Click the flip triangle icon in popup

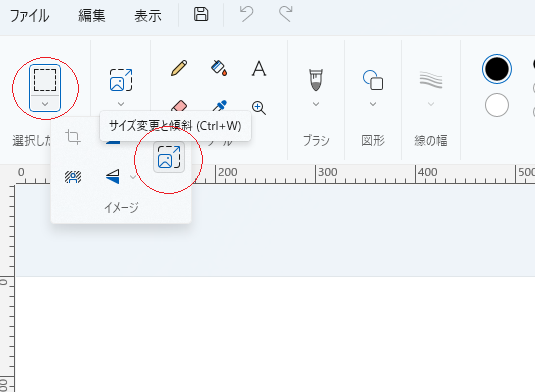[113, 177]
